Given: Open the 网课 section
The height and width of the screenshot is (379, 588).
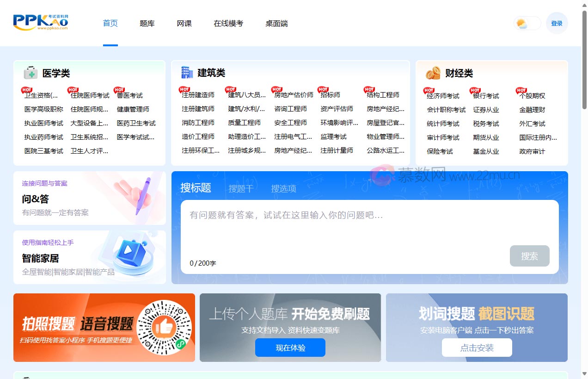Looking at the screenshot, I should point(184,23).
